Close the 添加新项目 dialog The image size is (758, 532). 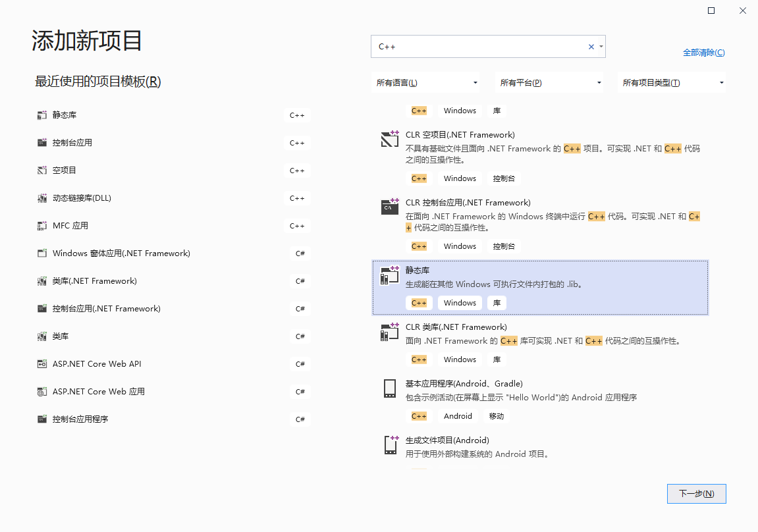743,11
